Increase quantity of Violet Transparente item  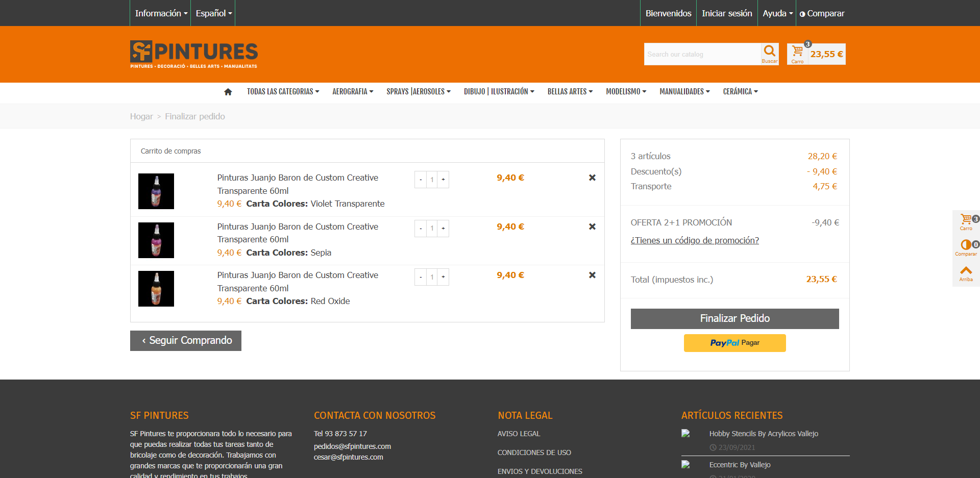coord(443,180)
